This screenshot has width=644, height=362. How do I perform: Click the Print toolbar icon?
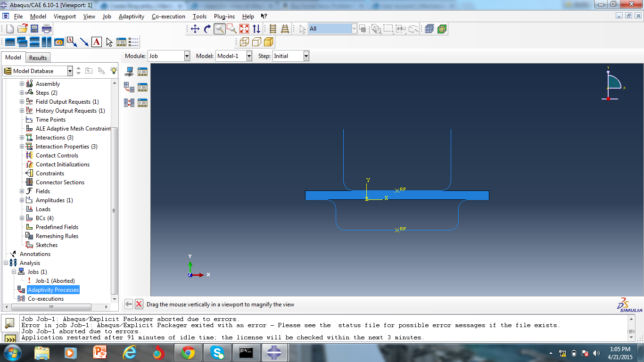[46, 29]
